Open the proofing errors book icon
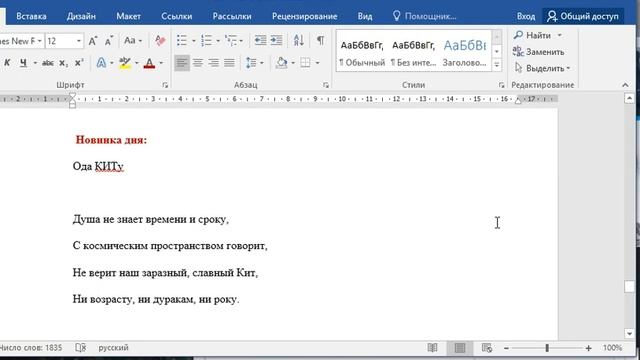The image size is (640, 360). [x=81, y=348]
